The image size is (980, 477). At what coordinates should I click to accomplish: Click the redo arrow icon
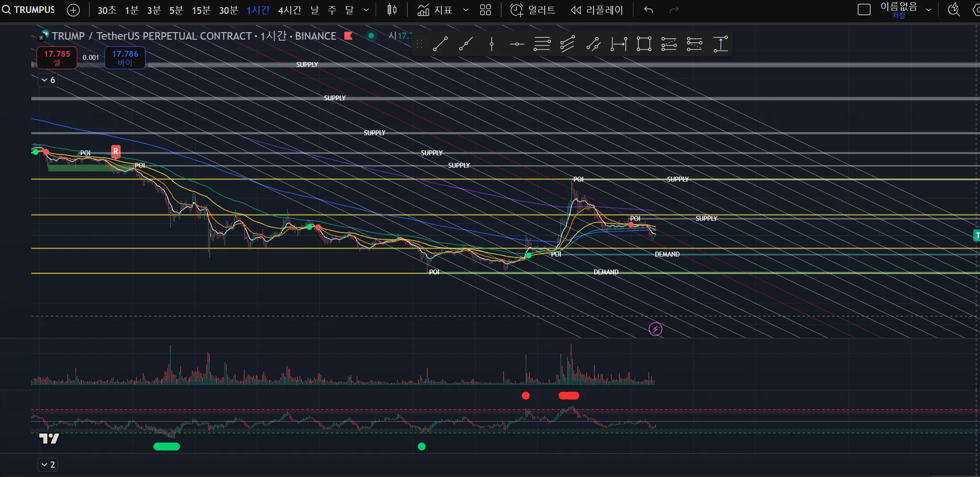pyautogui.click(x=674, y=10)
